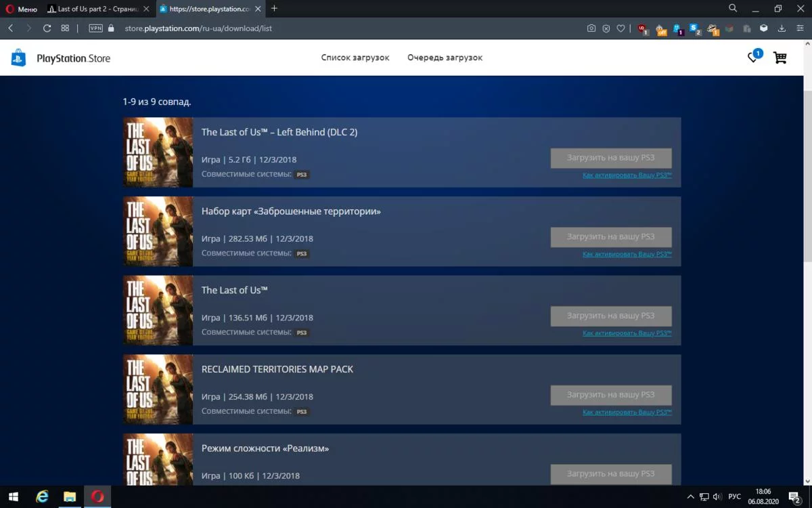Open File Explorer from the taskbar
Viewport: 812px width, 508px height.
point(70,496)
